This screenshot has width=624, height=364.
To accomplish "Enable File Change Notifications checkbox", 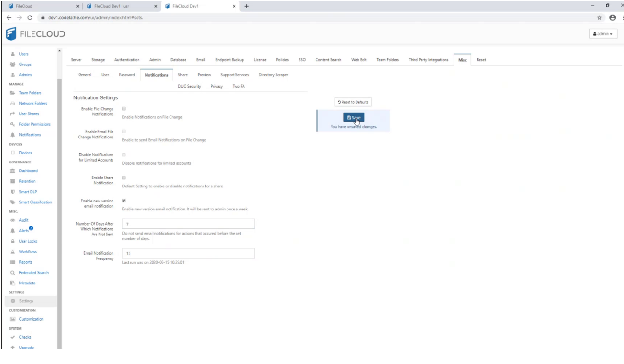I will click(124, 109).
